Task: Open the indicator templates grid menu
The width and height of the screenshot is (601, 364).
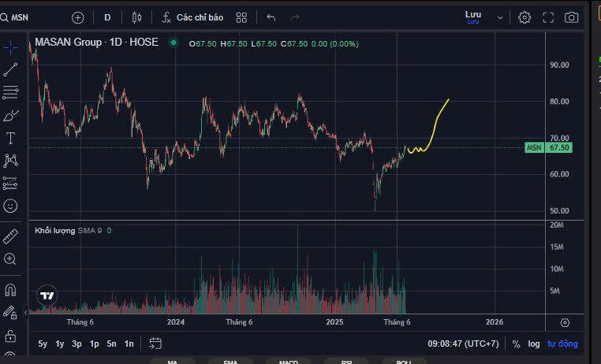Action: coord(241,17)
